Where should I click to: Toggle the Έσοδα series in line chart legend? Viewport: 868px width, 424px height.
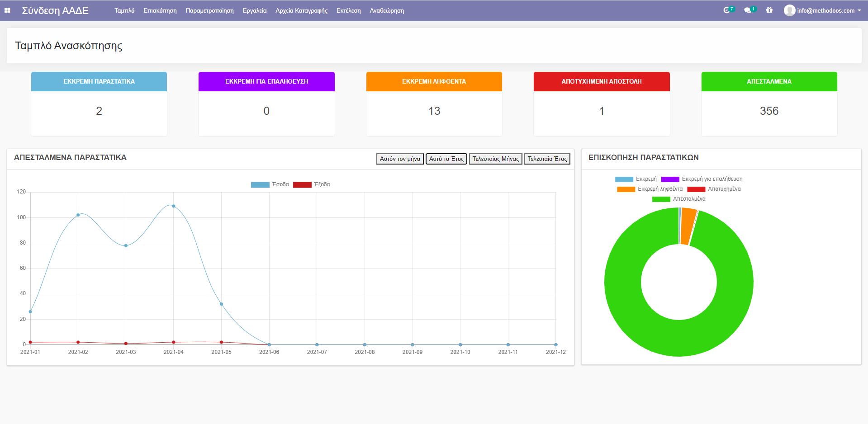coord(260,184)
